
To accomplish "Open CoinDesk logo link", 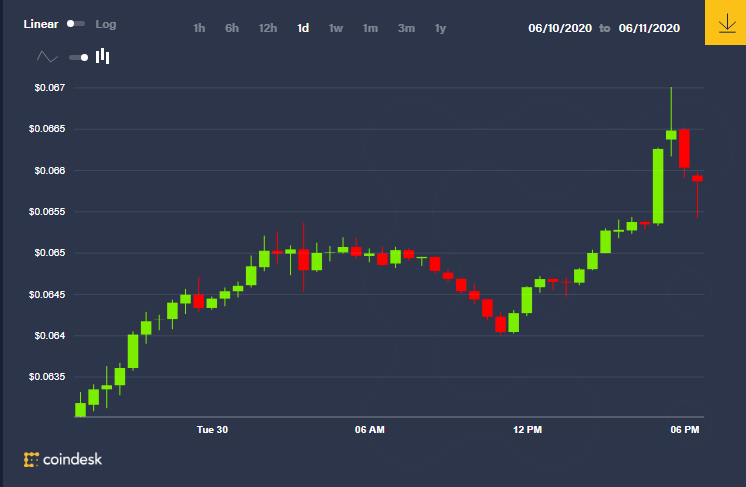I will [x=63, y=459].
